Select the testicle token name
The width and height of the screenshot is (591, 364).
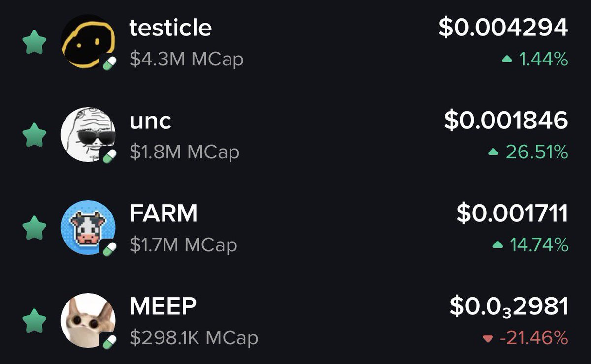[x=171, y=28]
